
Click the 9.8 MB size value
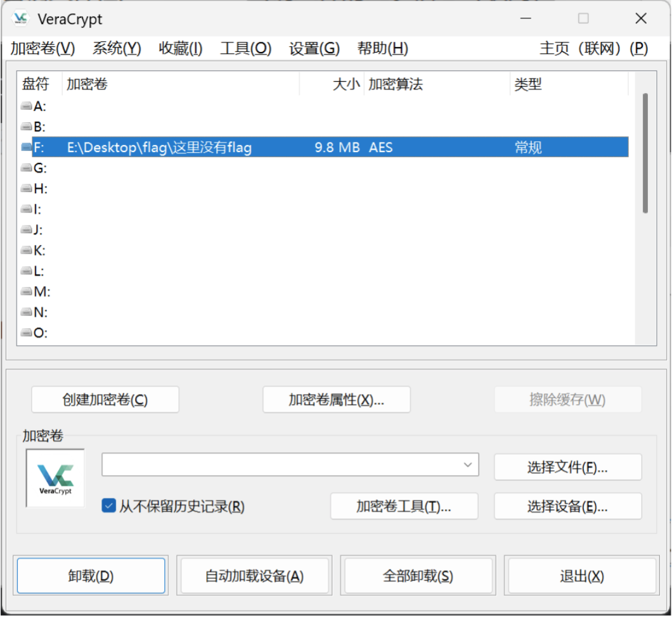(337, 148)
